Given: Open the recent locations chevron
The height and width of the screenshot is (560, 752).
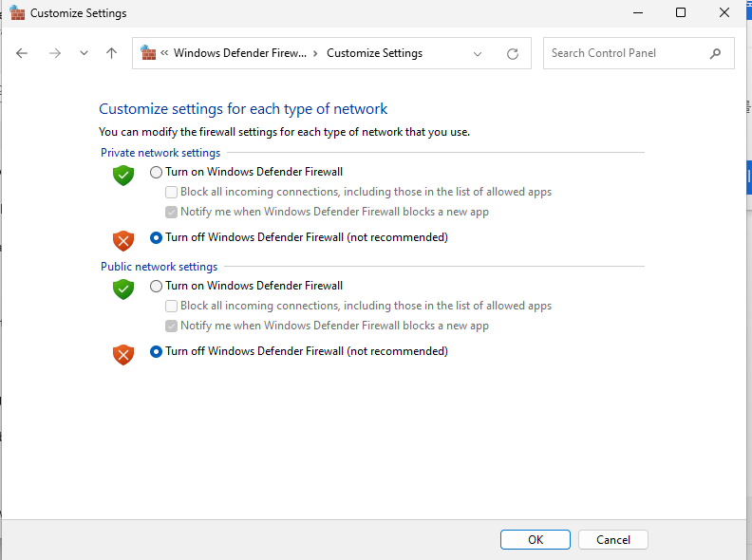Looking at the screenshot, I should [x=84, y=53].
